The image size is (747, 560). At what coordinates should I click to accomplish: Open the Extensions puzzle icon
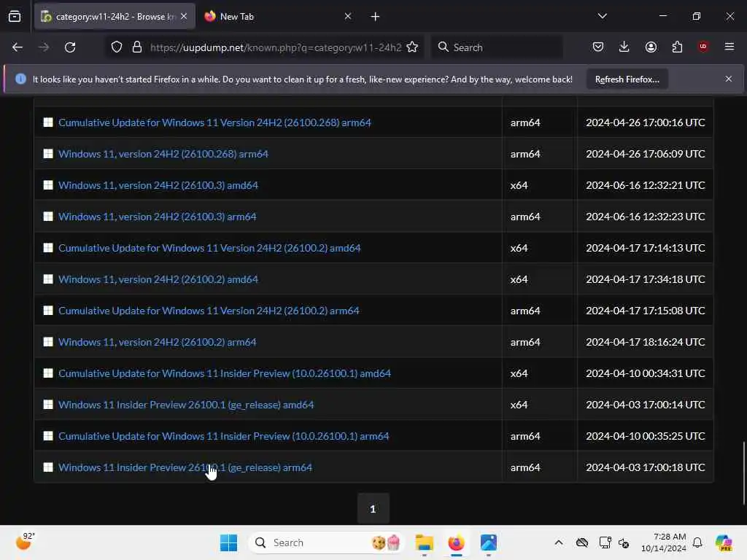677,47
